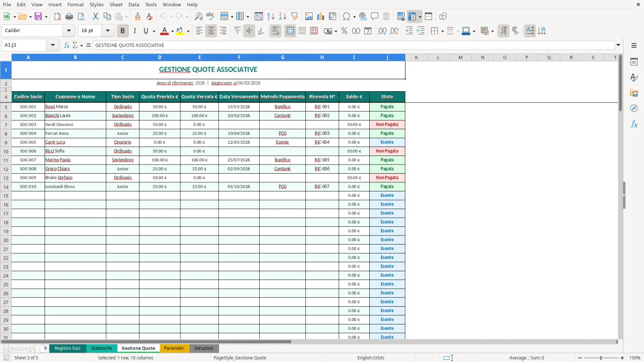Toggle Underline formatting
Screen dimensions: 644x362
147,31
